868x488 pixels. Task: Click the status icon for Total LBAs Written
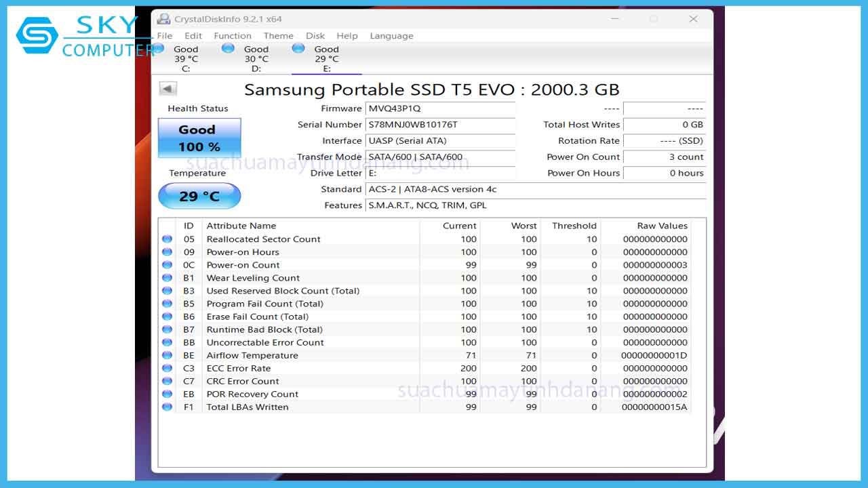(x=167, y=407)
